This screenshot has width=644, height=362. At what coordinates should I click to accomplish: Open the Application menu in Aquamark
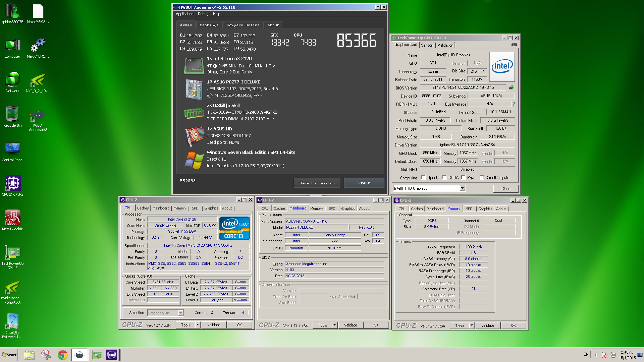click(184, 14)
